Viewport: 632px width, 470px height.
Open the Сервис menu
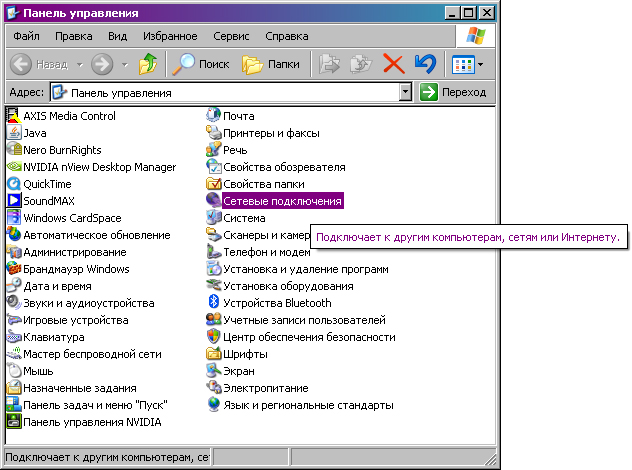231,36
